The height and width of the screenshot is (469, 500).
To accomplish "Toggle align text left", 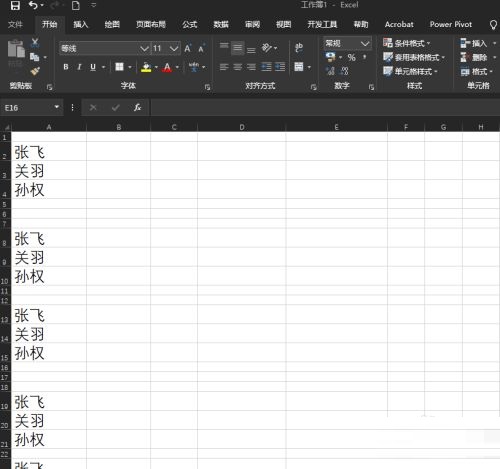I will (x=224, y=67).
